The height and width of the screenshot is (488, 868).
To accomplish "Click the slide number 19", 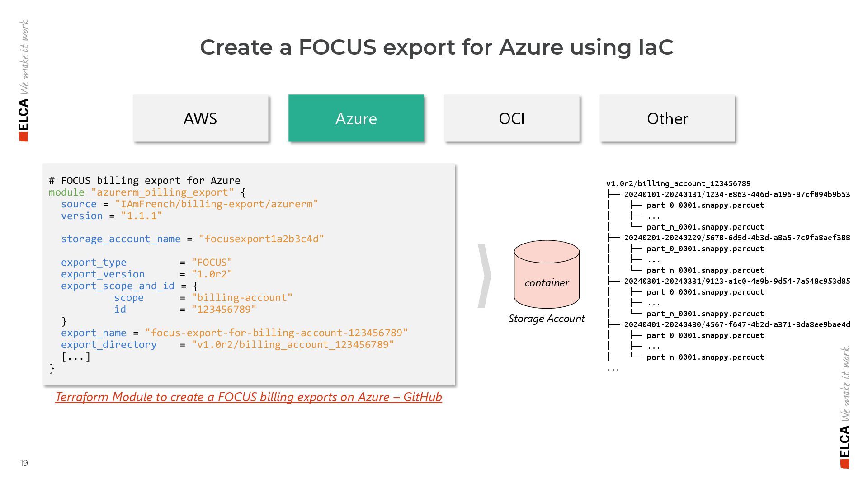I will 24,463.
